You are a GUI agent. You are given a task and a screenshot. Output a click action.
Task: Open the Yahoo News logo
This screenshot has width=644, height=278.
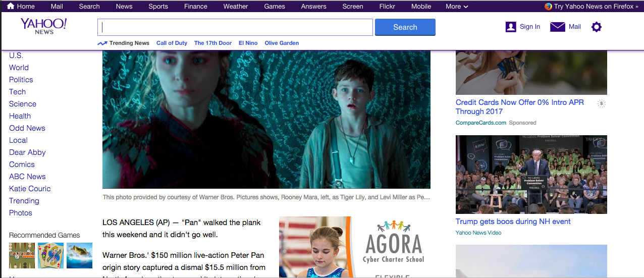tap(44, 26)
